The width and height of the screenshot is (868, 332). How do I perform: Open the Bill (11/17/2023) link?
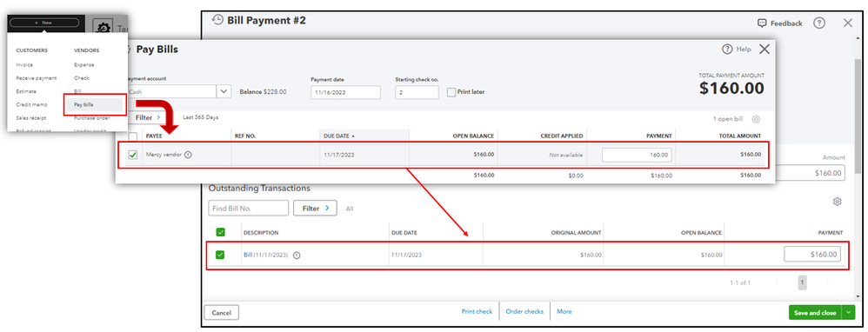248,256
